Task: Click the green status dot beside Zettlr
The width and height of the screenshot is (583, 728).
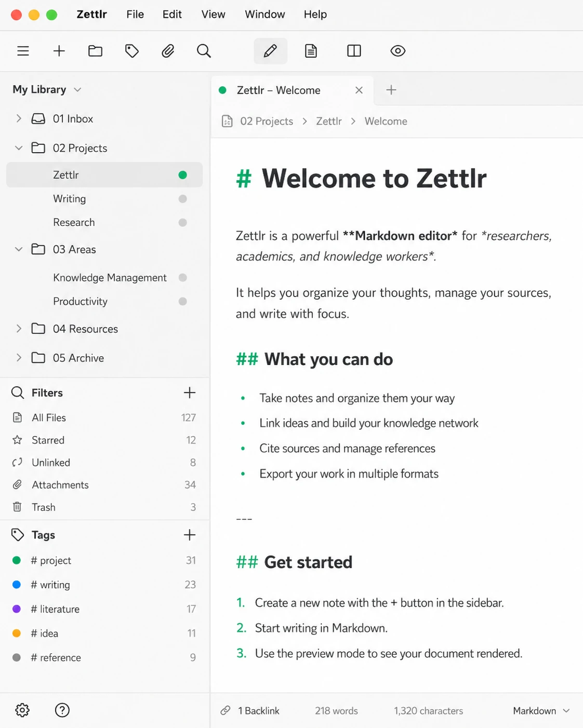Action: coord(182,175)
